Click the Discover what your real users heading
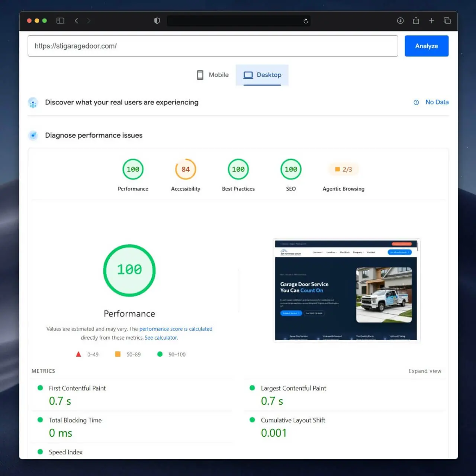 click(x=122, y=102)
